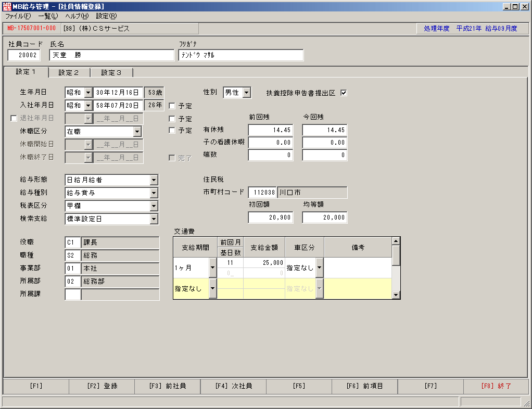Click the red MB-17507001-000 text
Image resolution: width=532 pixels, height=409 pixels.
32,28
